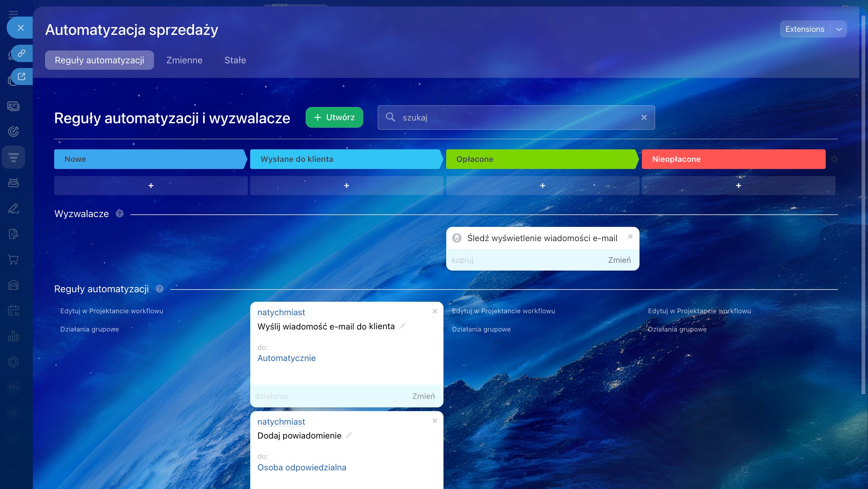
Task: Click edit pencil beside Wyślij wiadomość e-mail
Action: [x=402, y=326]
